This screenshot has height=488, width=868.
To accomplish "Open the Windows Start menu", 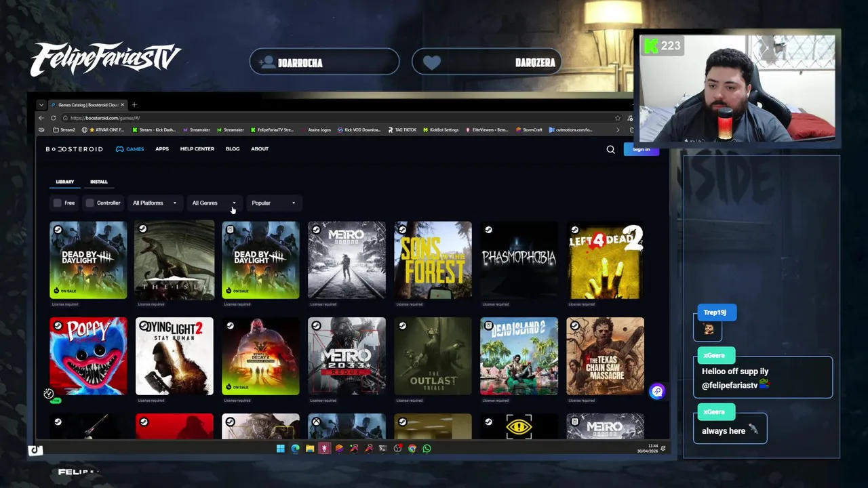I will (x=280, y=448).
